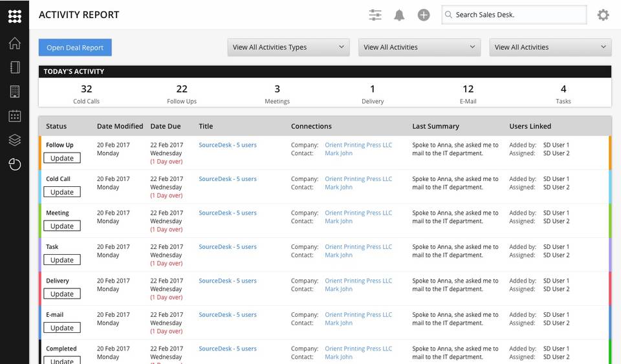Click Update in the E-mail row
The image size is (621, 364).
(62, 328)
